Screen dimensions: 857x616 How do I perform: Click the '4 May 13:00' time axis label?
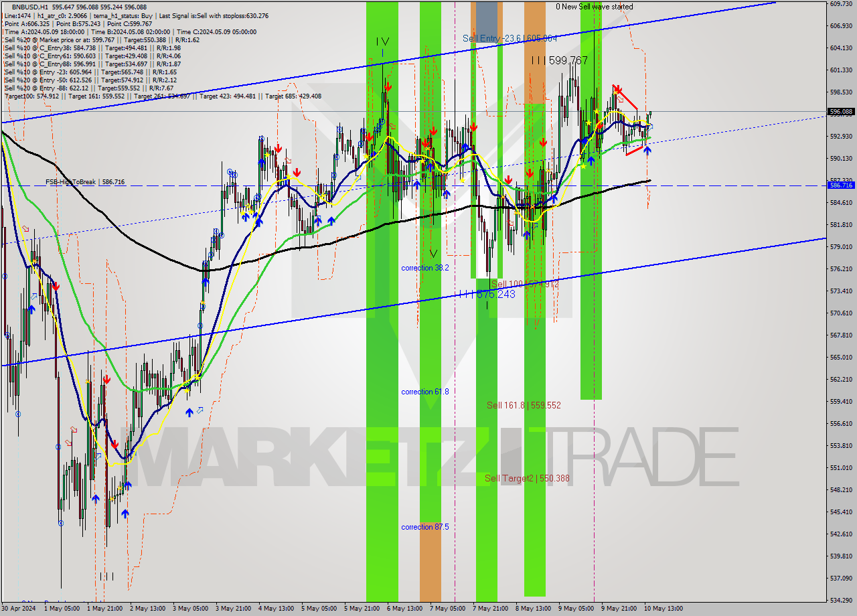tap(276, 609)
